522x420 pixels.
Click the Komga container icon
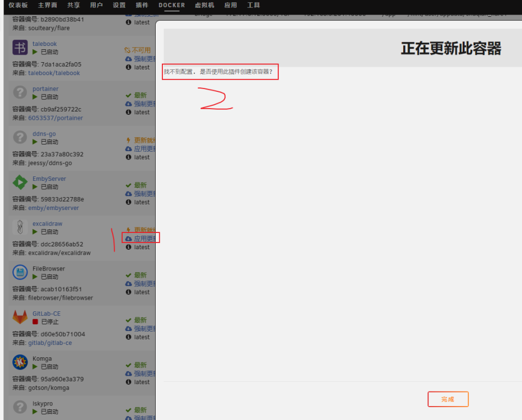click(20, 362)
